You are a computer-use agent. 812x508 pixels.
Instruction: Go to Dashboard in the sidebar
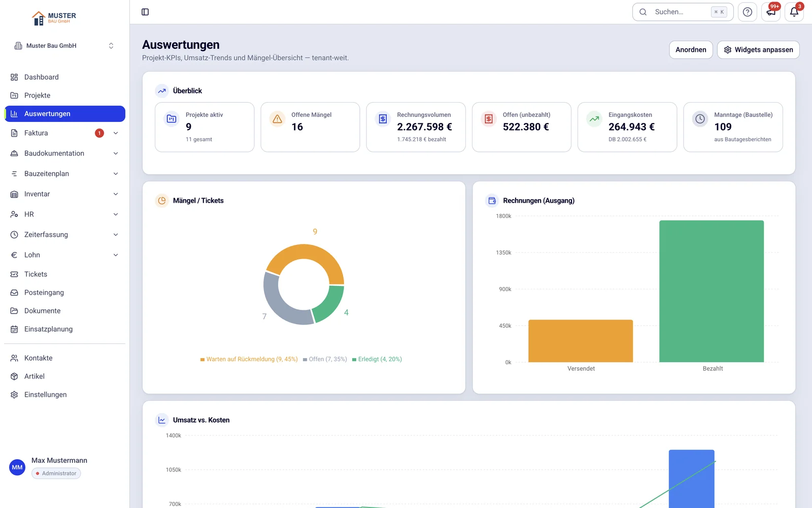(64, 77)
